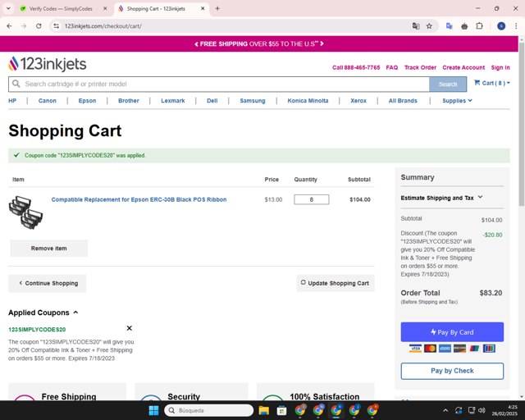
Task: Expand the Supplies dropdown
Action: [457, 101]
